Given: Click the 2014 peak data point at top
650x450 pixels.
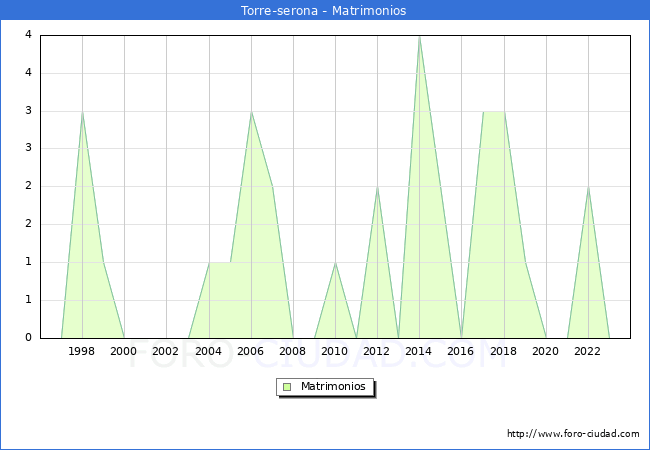Looking at the screenshot, I should pyautogui.click(x=420, y=37).
